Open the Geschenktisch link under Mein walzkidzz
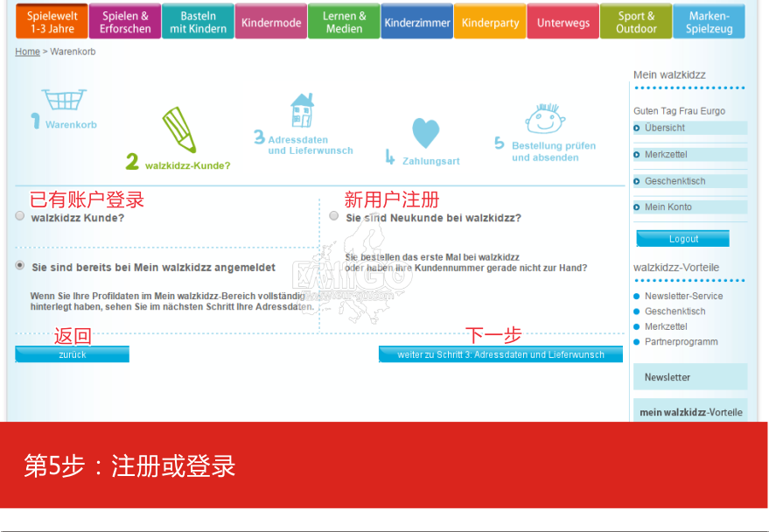Viewport: 769px width, 532px height. (675, 181)
